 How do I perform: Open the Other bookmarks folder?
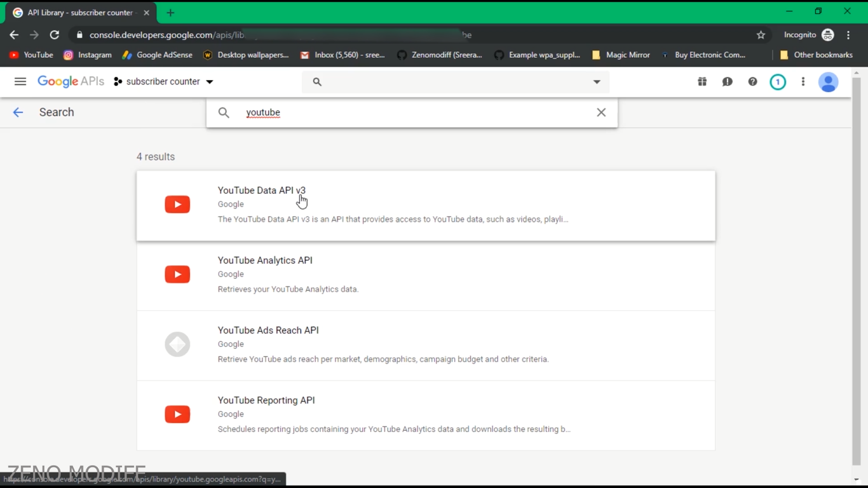click(816, 55)
